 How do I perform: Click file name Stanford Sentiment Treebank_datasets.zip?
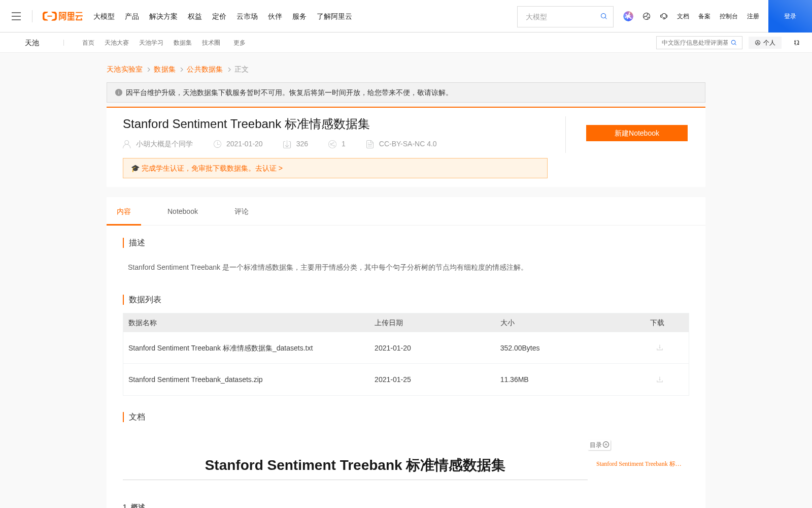195,379
